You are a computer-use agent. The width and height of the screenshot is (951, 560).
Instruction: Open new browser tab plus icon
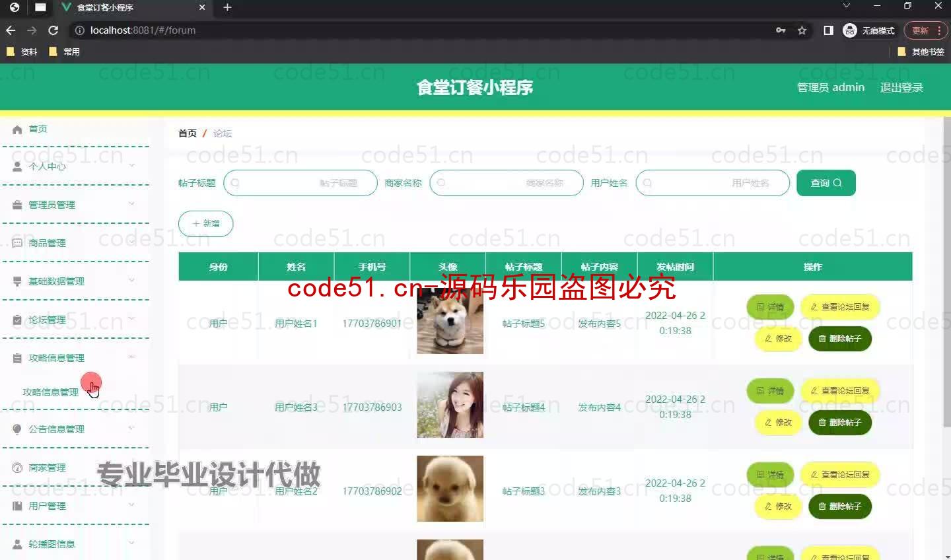pos(227,7)
